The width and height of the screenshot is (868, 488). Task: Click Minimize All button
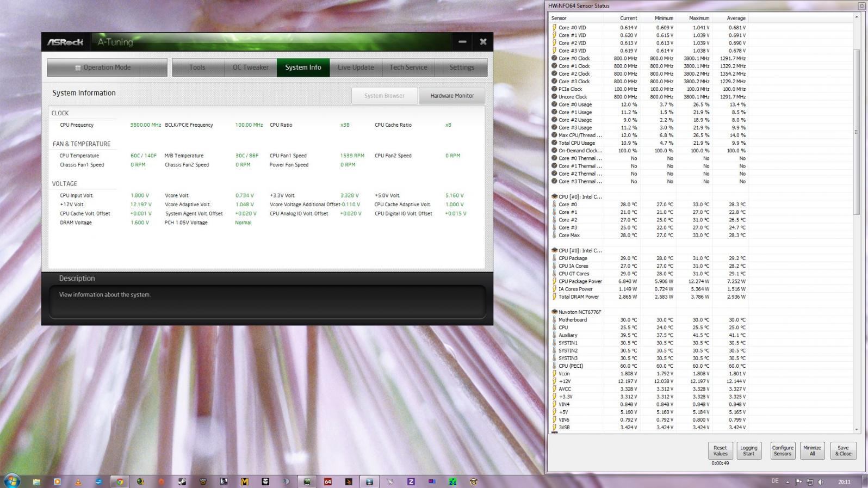click(x=812, y=450)
